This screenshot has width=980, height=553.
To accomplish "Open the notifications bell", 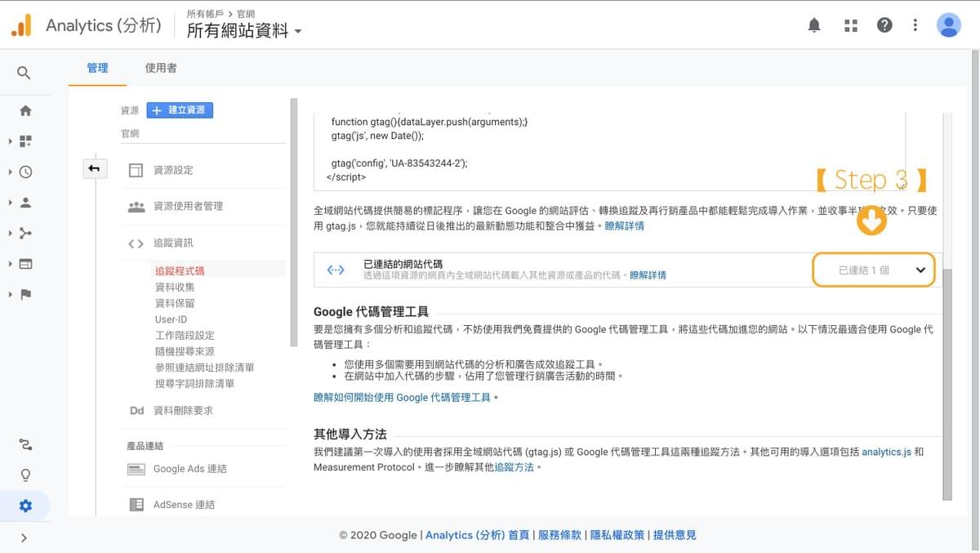I will pos(814,25).
